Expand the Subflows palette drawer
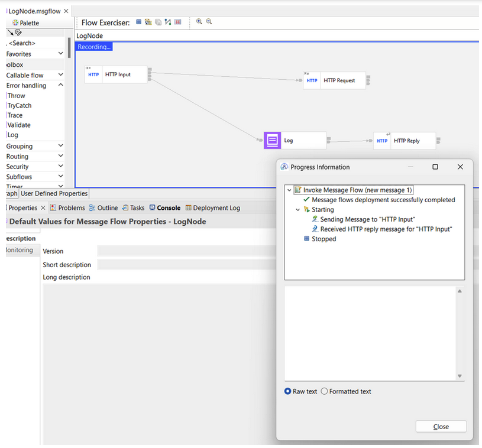This screenshot has height=448, width=482. click(60, 176)
